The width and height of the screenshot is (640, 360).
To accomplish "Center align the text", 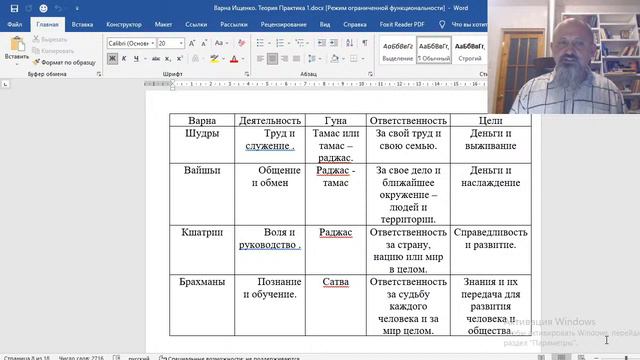I will click(272, 59).
